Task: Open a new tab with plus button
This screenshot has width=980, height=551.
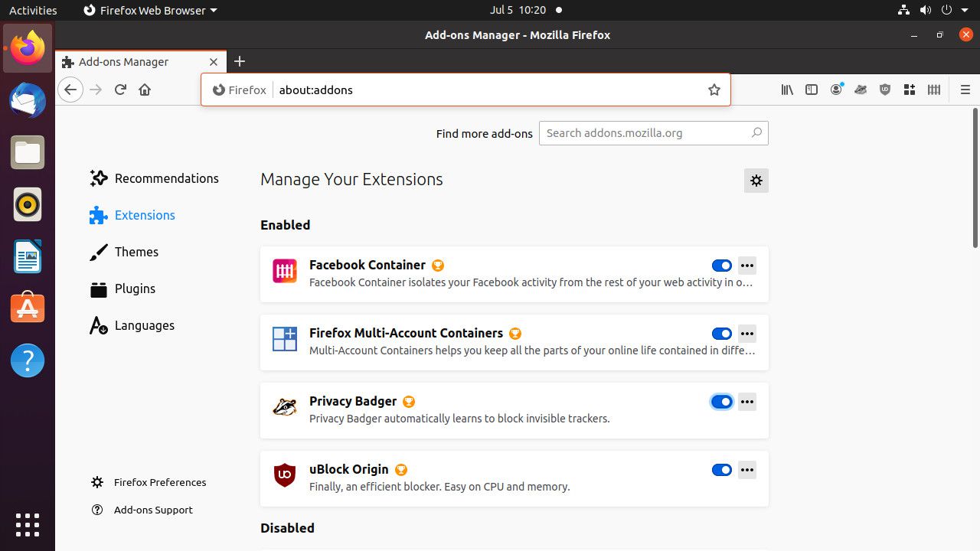Action: 240,61
